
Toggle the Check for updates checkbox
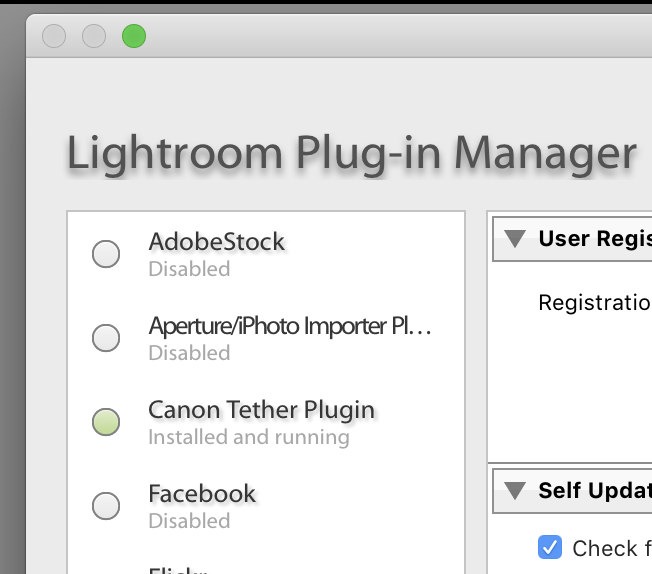[549, 547]
